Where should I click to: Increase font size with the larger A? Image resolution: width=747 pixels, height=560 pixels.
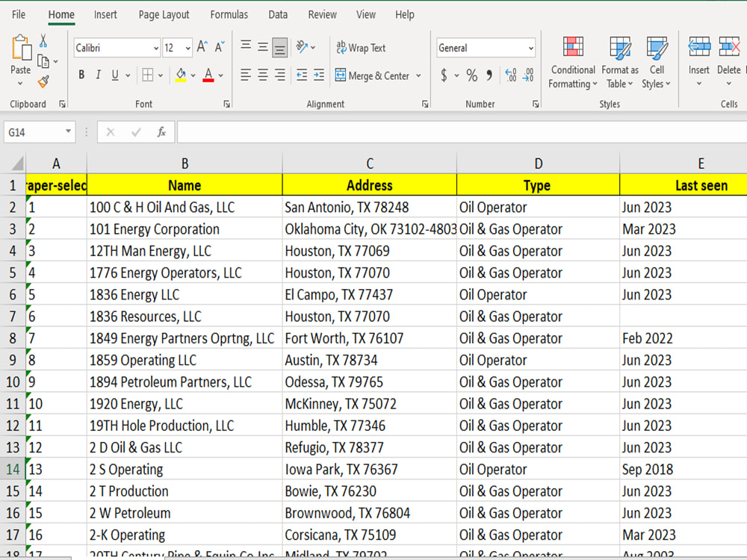click(x=202, y=47)
